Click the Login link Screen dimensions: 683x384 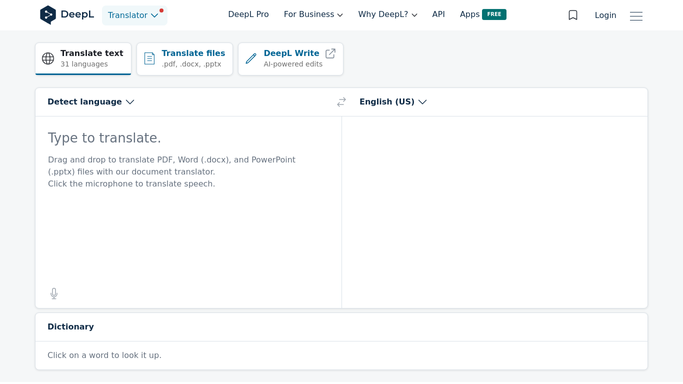(605, 15)
